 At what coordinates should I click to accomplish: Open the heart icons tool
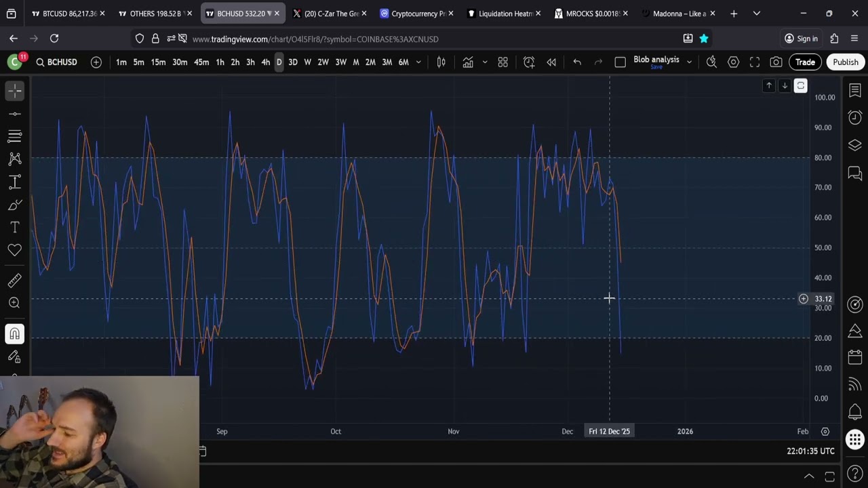[x=15, y=250]
